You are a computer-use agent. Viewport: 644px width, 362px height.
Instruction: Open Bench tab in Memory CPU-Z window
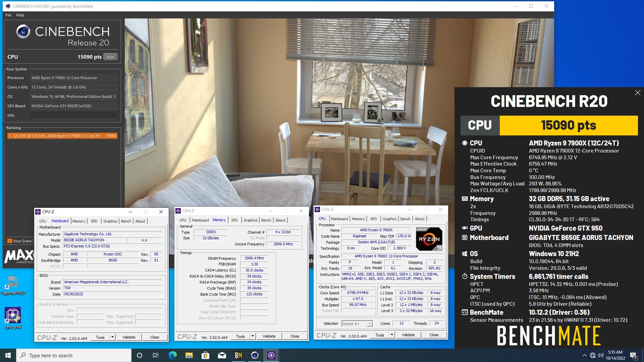266,220
